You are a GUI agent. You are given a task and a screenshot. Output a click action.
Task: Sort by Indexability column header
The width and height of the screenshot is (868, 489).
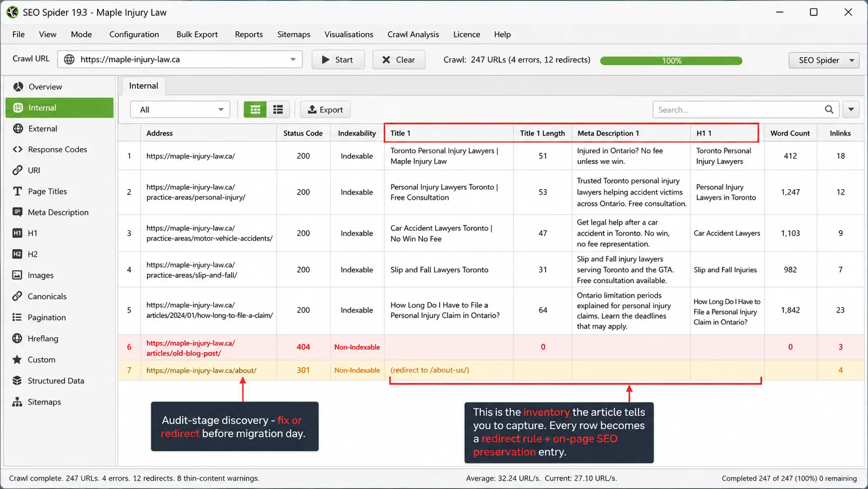point(357,133)
